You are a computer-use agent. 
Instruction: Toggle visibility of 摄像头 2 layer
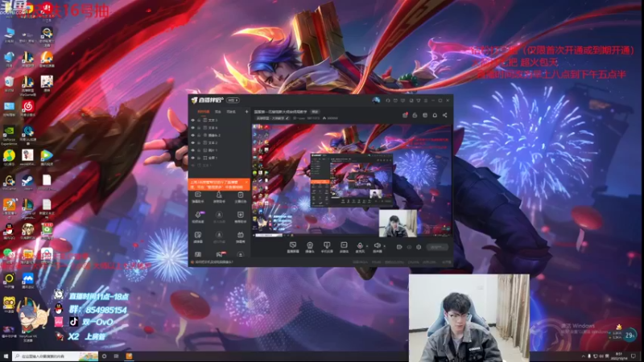(193, 135)
